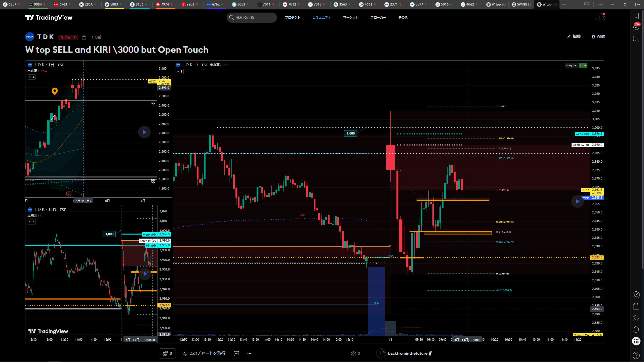This screenshot has height=362, width=644.
Task: Click the MN :HH 2,985.0 label on 15-second chart
Action: (158, 245)
